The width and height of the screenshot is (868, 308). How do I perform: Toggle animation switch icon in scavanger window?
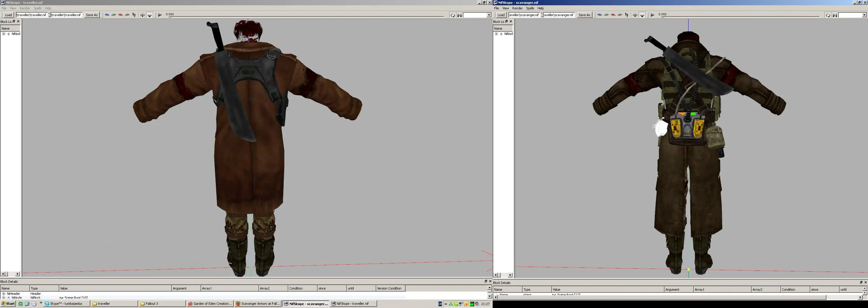pos(835,15)
